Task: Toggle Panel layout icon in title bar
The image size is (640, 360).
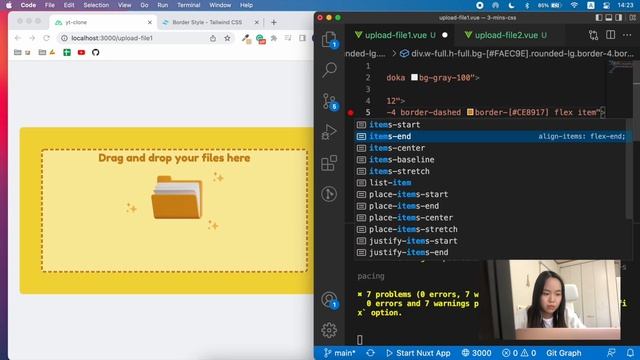Action: pyautogui.click(x=609, y=18)
